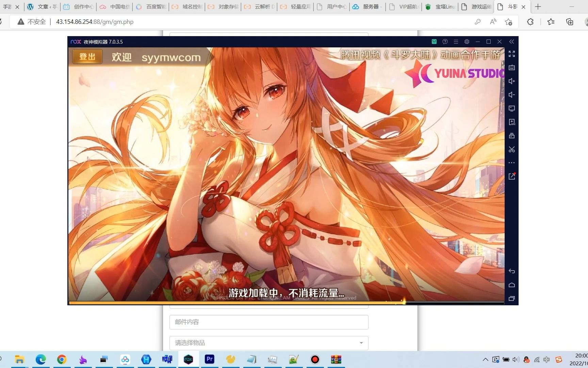Screen dimensions: 588x368
Task: Click the 邮件内容 input field
Action: point(269,322)
